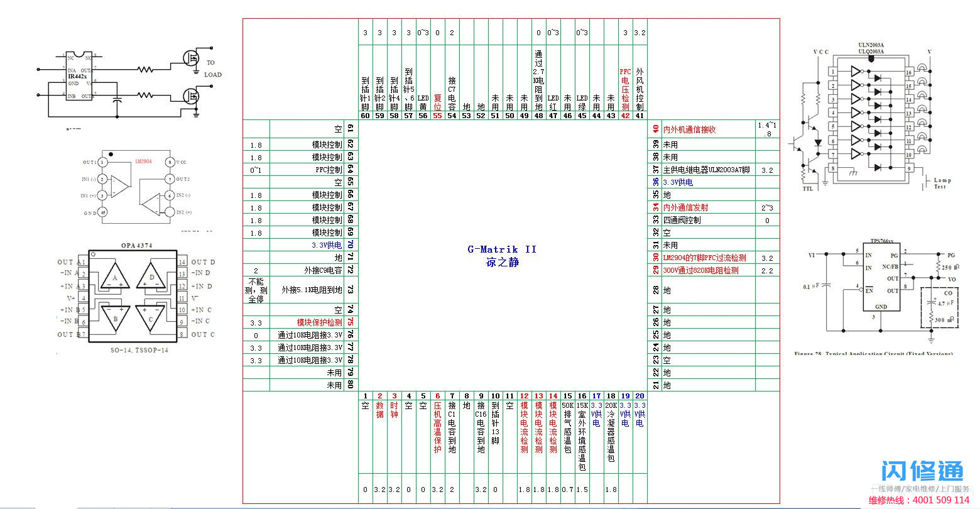Click the IR442x driver circuit diagram
The height and width of the screenshot is (509, 980).
129,85
